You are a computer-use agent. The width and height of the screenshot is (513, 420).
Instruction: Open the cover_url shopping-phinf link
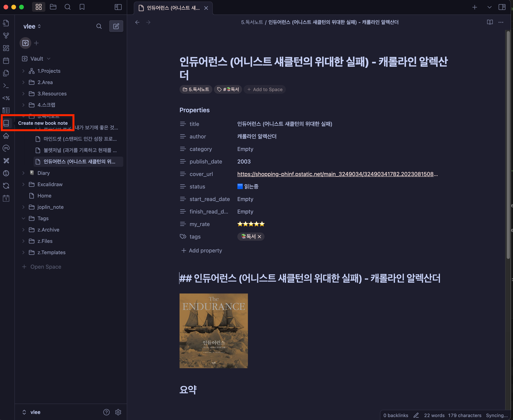337,174
